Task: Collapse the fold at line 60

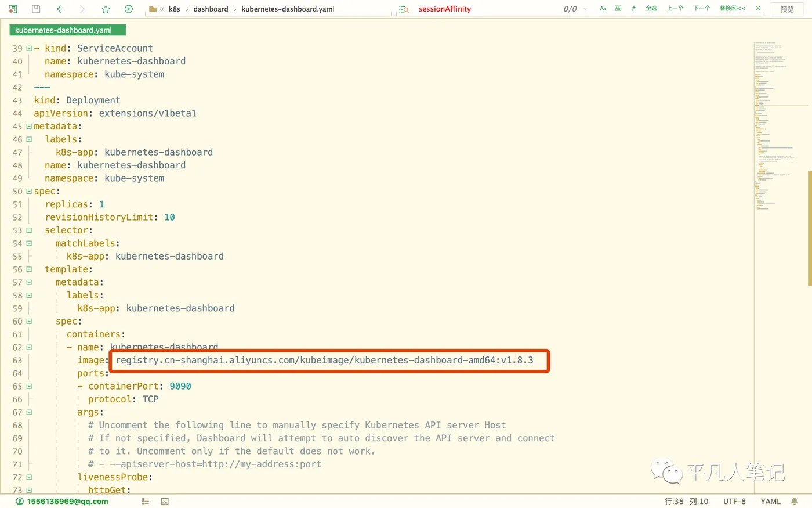Action: coord(29,321)
